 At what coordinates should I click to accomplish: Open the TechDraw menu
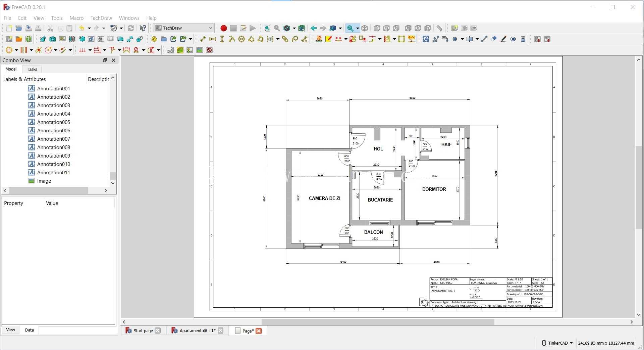101,18
